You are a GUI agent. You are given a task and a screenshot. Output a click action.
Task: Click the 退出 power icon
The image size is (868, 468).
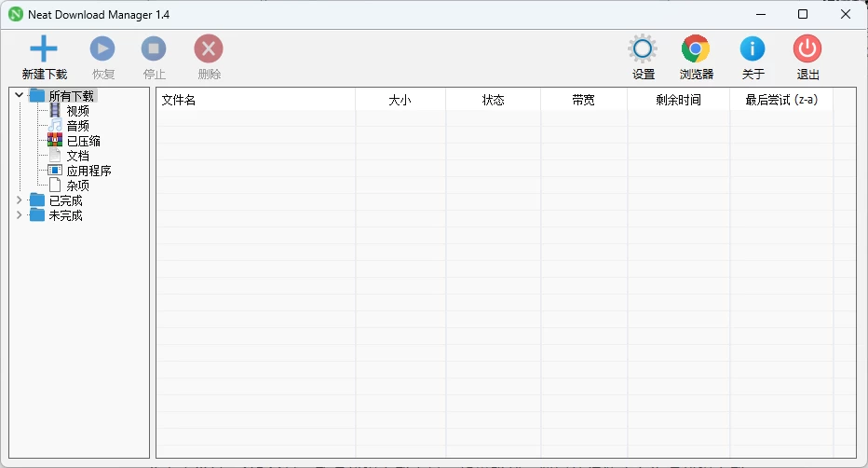(807, 49)
